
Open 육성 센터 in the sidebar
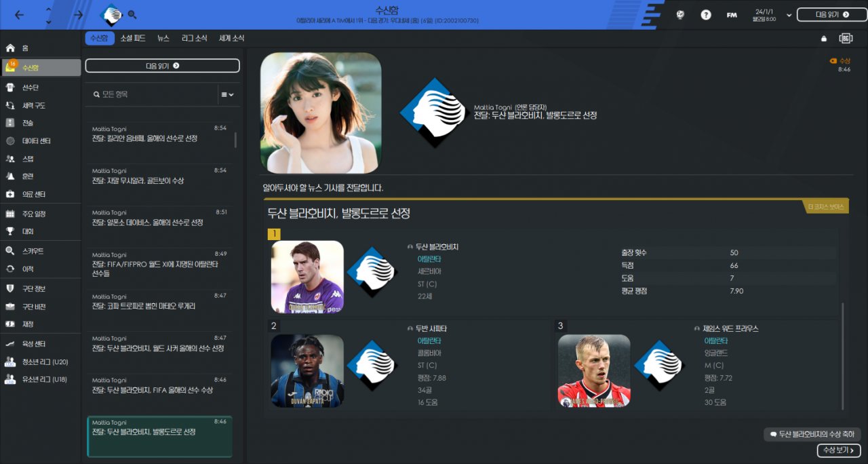pos(41,344)
